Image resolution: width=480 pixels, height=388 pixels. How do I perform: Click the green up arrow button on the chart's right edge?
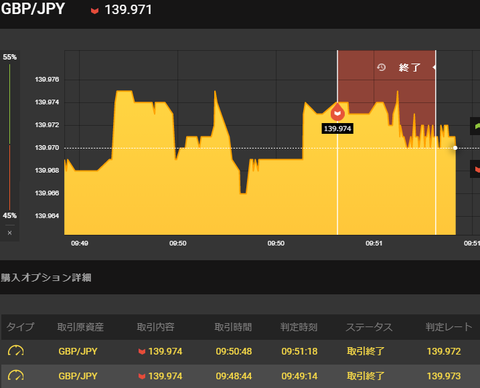point(476,126)
